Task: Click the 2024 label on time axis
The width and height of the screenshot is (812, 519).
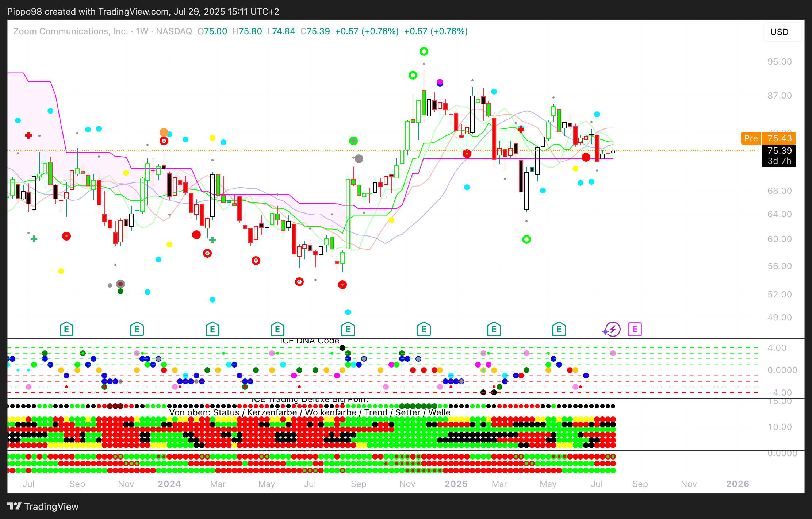Action: pyautogui.click(x=169, y=484)
